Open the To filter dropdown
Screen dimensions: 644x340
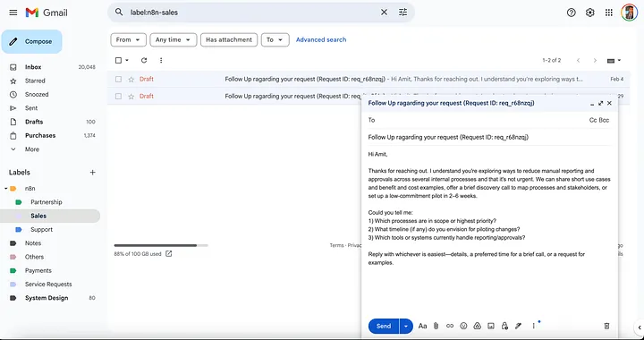tap(275, 40)
